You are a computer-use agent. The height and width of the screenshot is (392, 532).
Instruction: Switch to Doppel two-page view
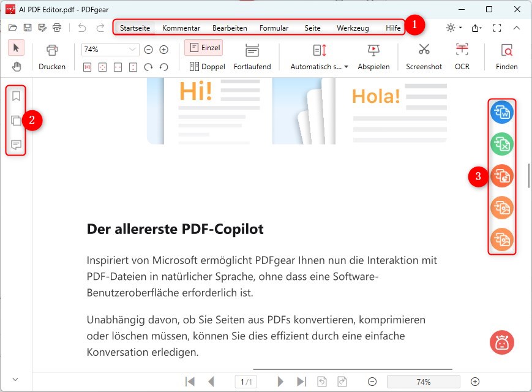point(207,67)
